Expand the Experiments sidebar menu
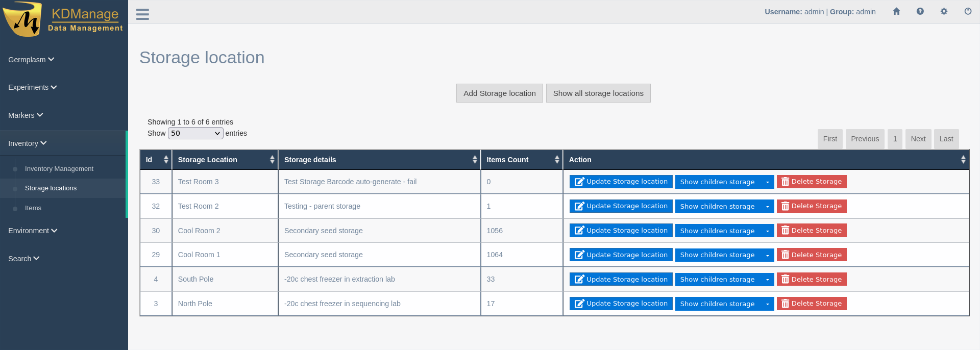The width and height of the screenshot is (980, 350). (x=32, y=87)
